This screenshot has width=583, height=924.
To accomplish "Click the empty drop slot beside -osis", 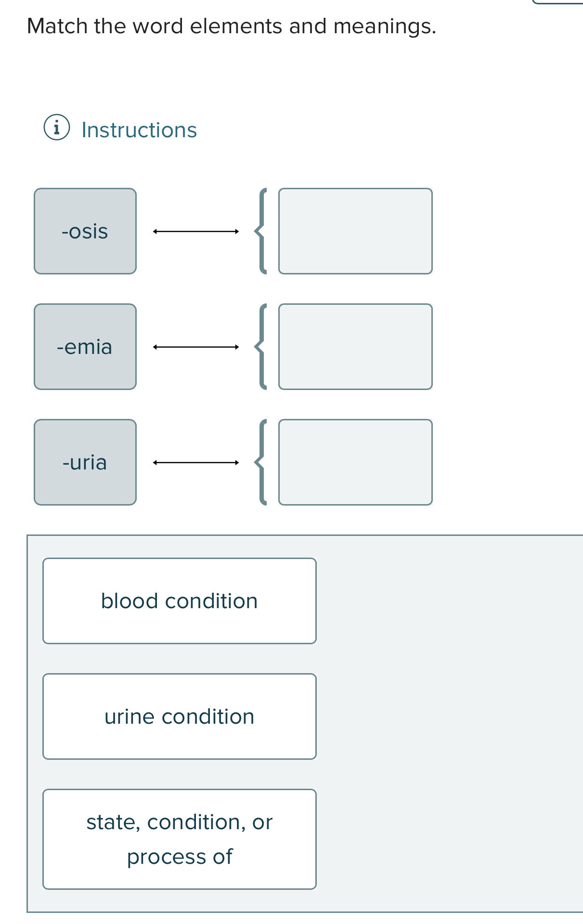I will coord(356,231).
